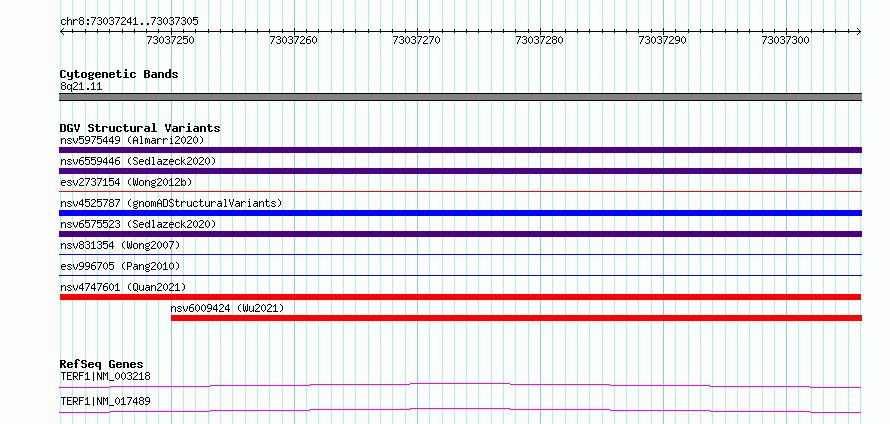Click ruler coordinate 73037260

[294, 40]
